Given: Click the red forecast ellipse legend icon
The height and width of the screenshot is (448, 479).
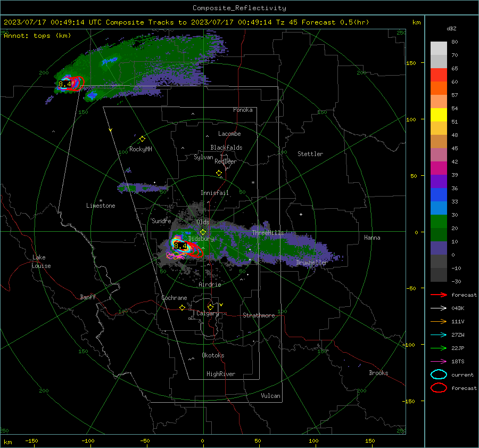Looking at the screenshot, I should pos(439,388).
